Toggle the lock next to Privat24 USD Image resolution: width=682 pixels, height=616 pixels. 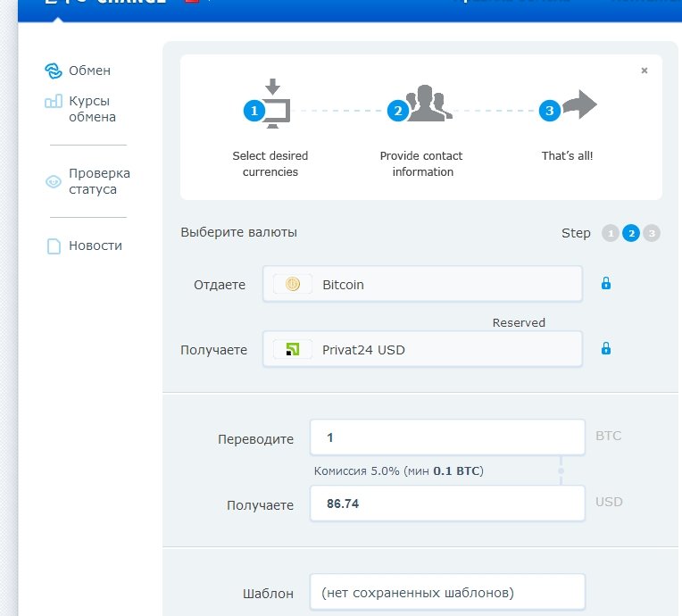606,348
